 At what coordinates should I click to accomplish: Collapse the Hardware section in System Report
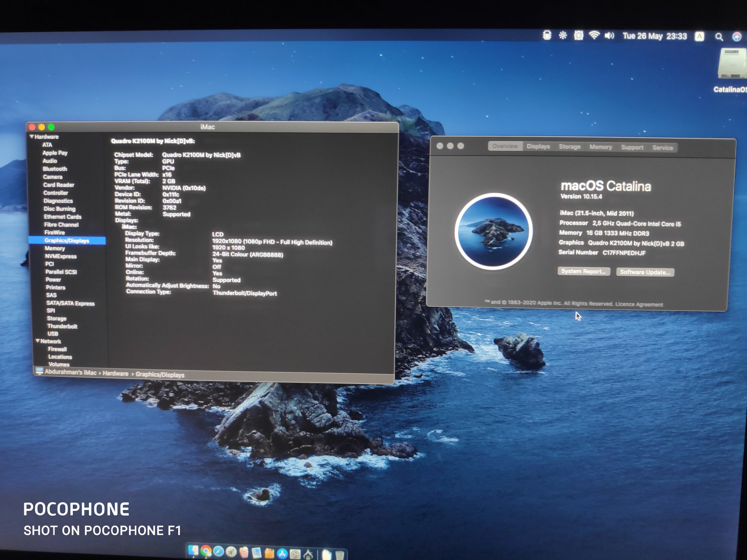point(32,137)
